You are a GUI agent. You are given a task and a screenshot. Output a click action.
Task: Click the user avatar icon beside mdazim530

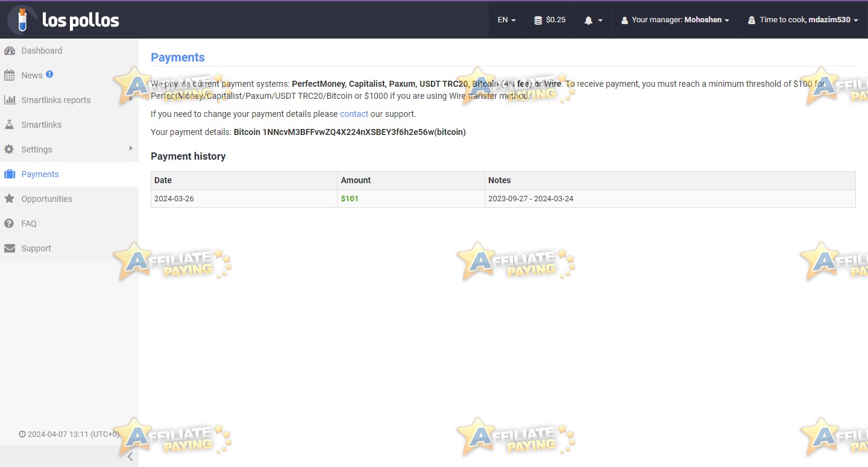[751, 20]
